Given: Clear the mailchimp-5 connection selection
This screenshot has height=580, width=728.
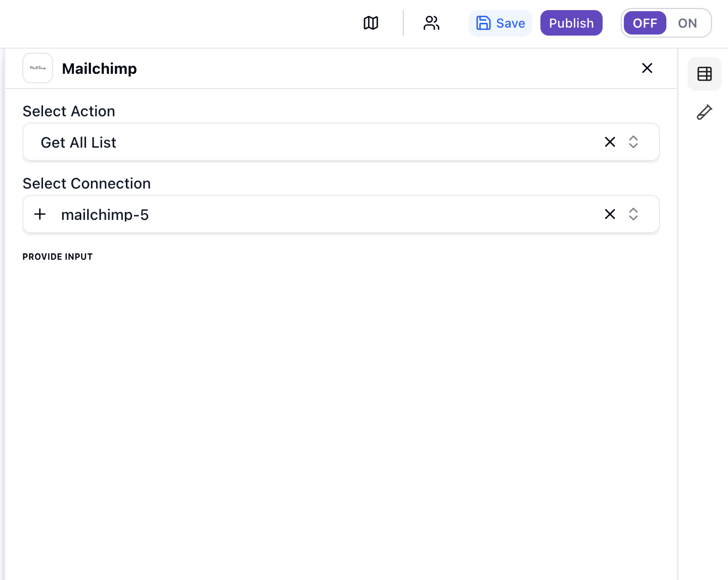Looking at the screenshot, I should click(610, 214).
